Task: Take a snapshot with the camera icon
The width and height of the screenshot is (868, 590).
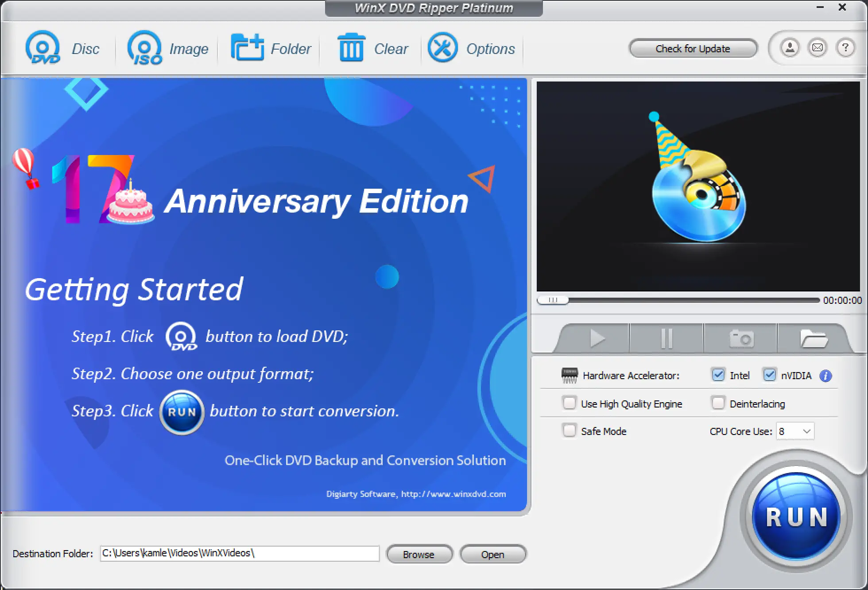Action: coord(740,339)
